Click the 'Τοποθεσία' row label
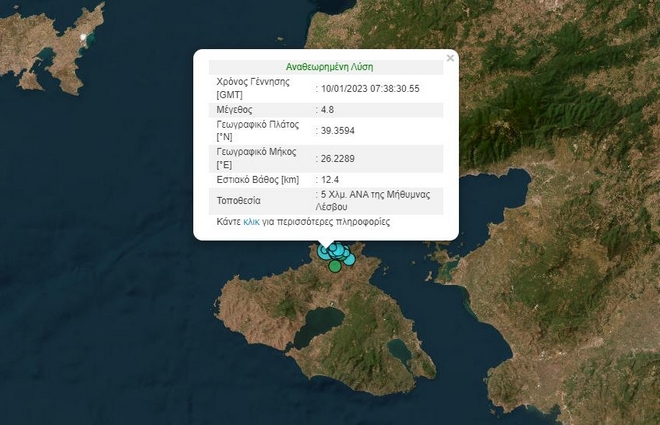660x425 pixels. [238, 199]
